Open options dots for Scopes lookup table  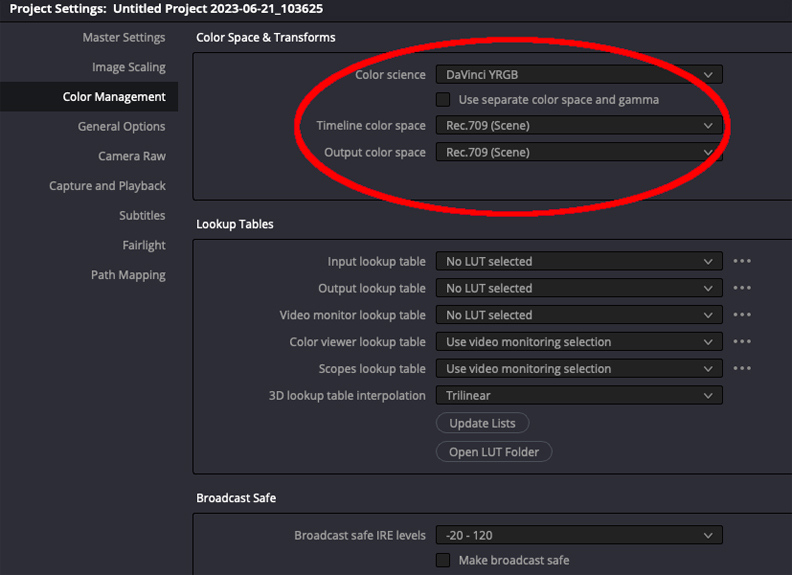tap(742, 368)
